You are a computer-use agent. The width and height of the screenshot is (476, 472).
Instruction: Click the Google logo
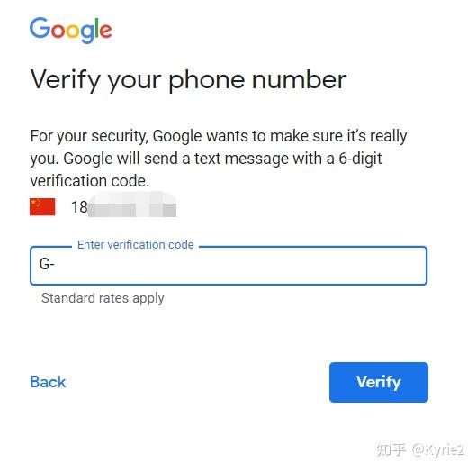point(71,30)
